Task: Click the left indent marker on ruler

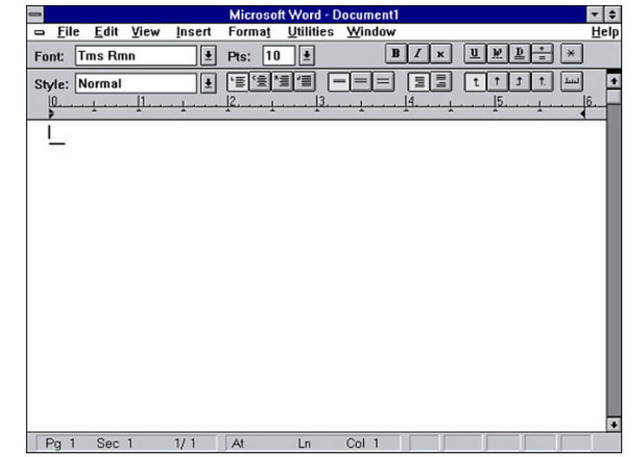Action: [51, 113]
